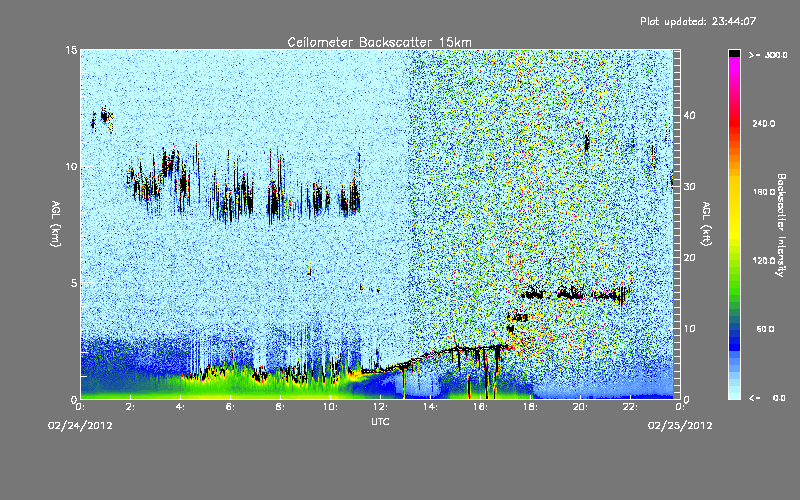The width and height of the screenshot is (800, 500).
Task: Click the "20" kft altitude tick label
Action: point(689,257)
